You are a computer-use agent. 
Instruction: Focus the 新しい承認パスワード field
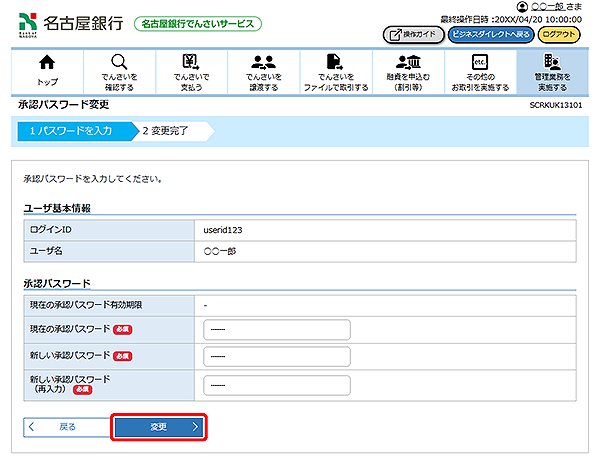tap(276, 357)
